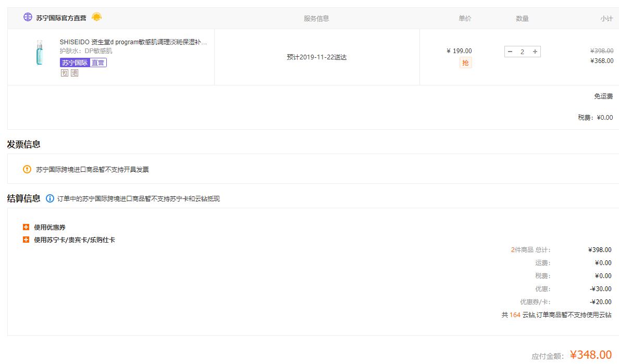Select the discounted subtotal ¥368.00

tap(602, 61)
